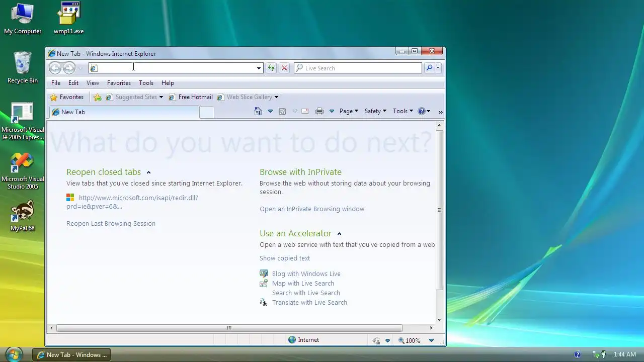Open the View menu
This screenshot has height=362, width=644.
[93, 83]
